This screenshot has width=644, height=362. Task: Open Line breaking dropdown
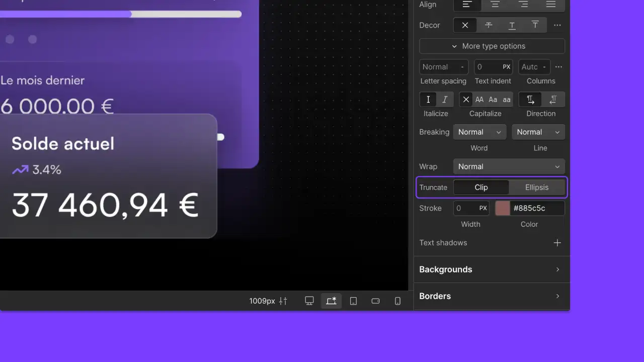tap(538, 132)
